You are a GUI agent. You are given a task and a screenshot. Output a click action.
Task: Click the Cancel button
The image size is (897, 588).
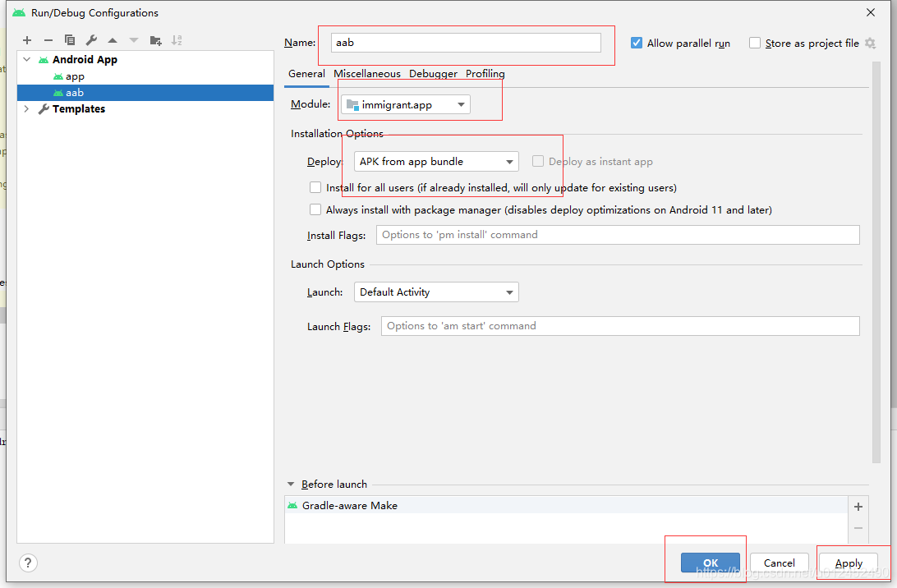[x=780, y=563]
